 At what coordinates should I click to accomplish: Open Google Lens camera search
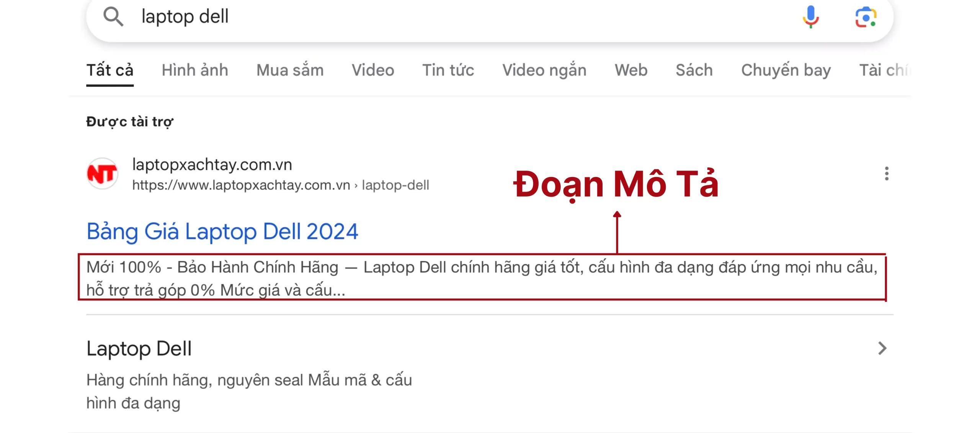(866, 17)
